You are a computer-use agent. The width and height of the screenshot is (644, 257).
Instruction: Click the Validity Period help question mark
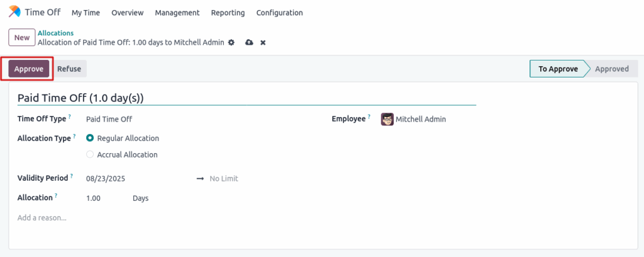pyautogui.click(x=72, y=176)
